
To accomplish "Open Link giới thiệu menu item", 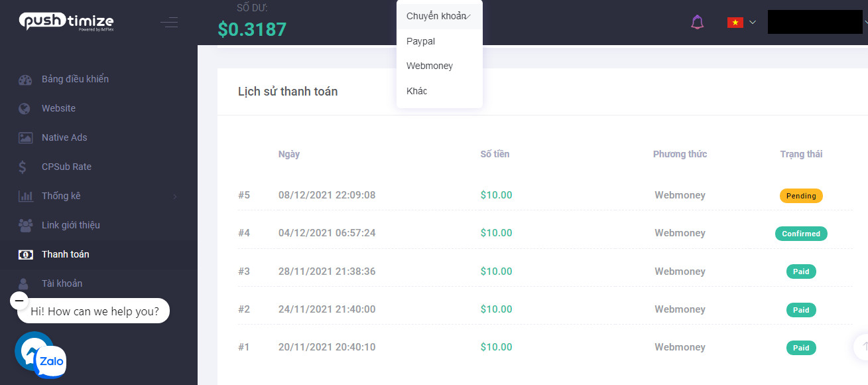I will click(71, 225).
